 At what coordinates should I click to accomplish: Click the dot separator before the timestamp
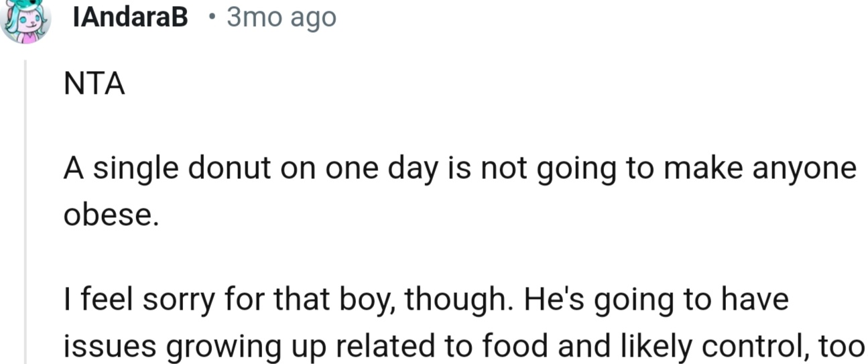point(211,18)
